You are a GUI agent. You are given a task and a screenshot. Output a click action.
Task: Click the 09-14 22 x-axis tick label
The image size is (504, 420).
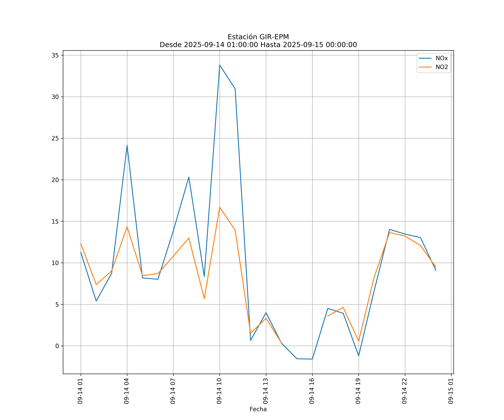point(404,391)
